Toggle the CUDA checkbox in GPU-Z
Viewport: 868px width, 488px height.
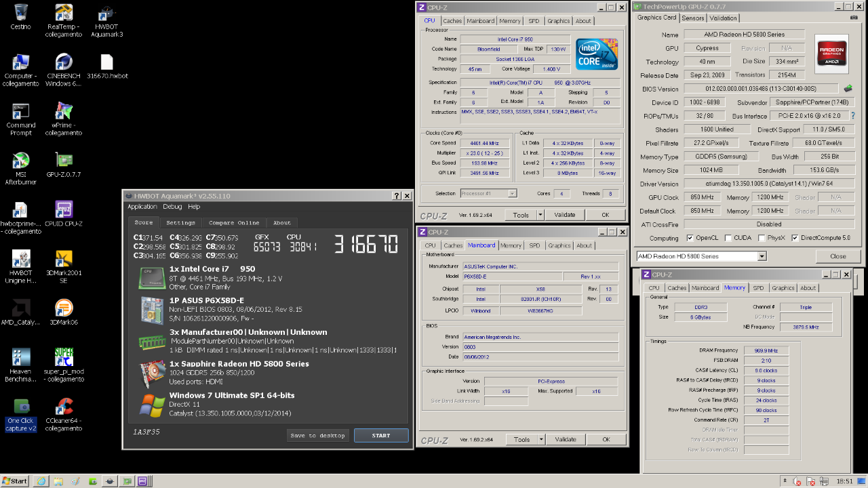pos(728,238)
